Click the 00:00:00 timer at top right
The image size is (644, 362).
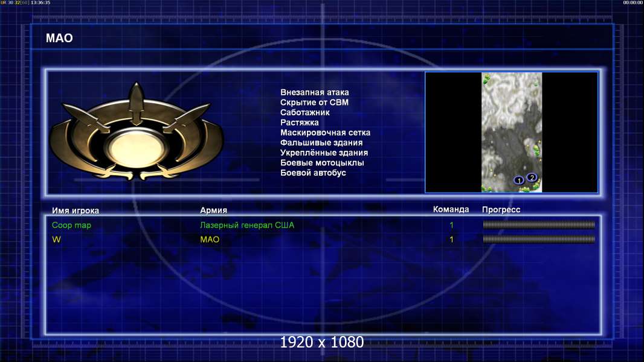(x=633, y=2)
